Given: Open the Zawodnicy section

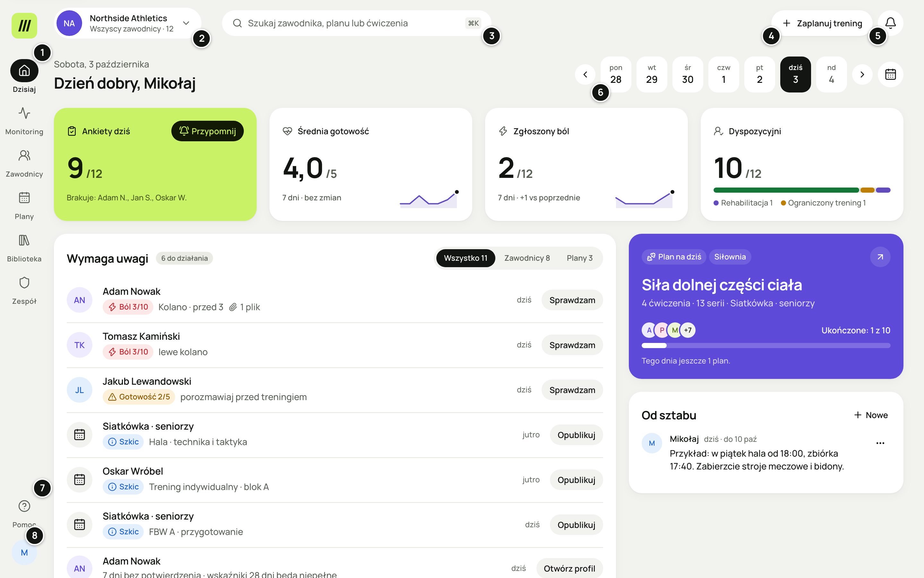Looking at the screenshot, I should pyautogui.click(x=24, y=163).
